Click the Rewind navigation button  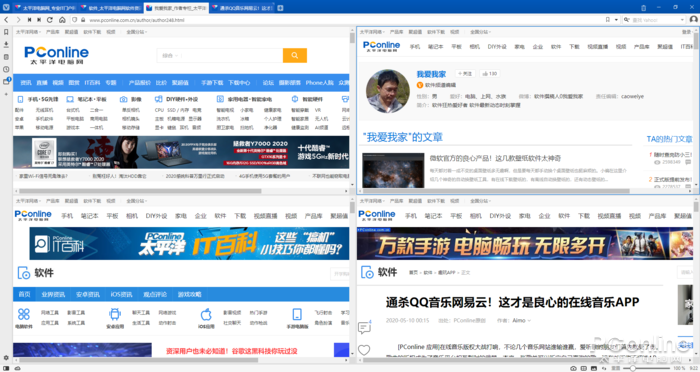pos(29,20)
